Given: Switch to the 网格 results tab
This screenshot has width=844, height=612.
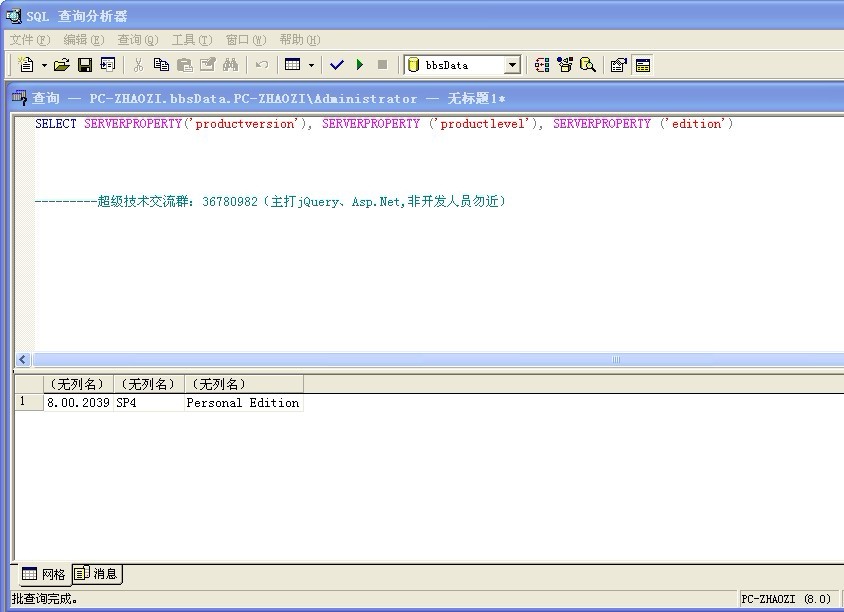Looking at the screenshot, I should tap(43, 574).
